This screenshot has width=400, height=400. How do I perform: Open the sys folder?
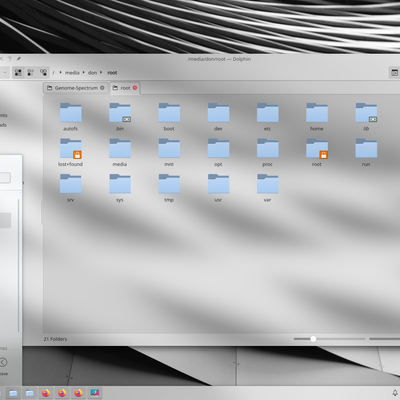point(120,188)
